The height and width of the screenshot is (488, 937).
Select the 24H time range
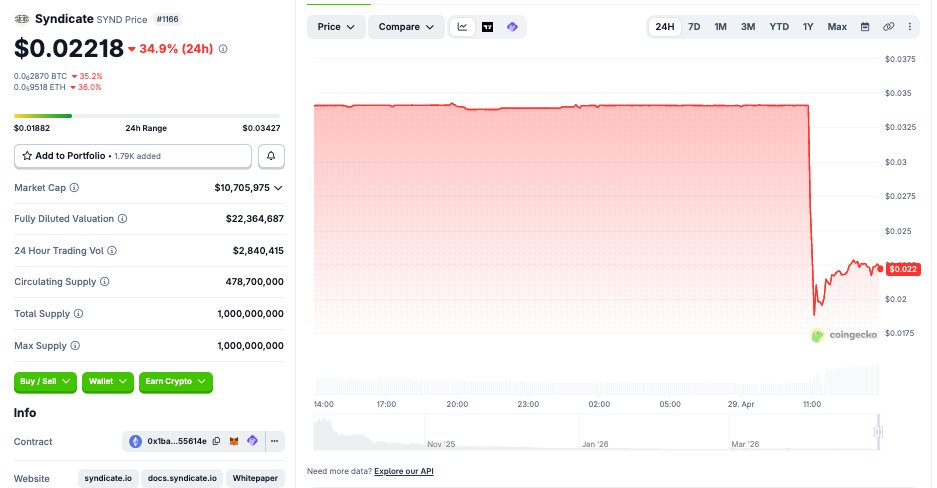coord(664,27)
